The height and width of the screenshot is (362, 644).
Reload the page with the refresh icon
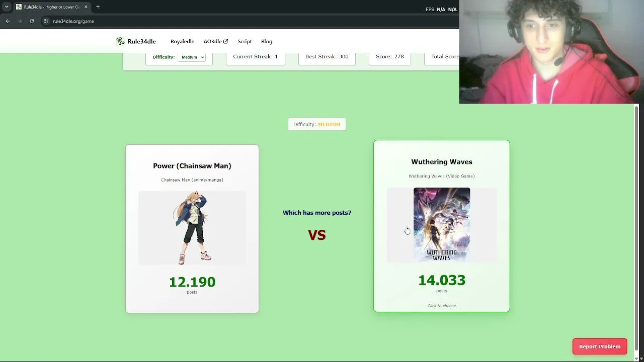click(32, 21)
